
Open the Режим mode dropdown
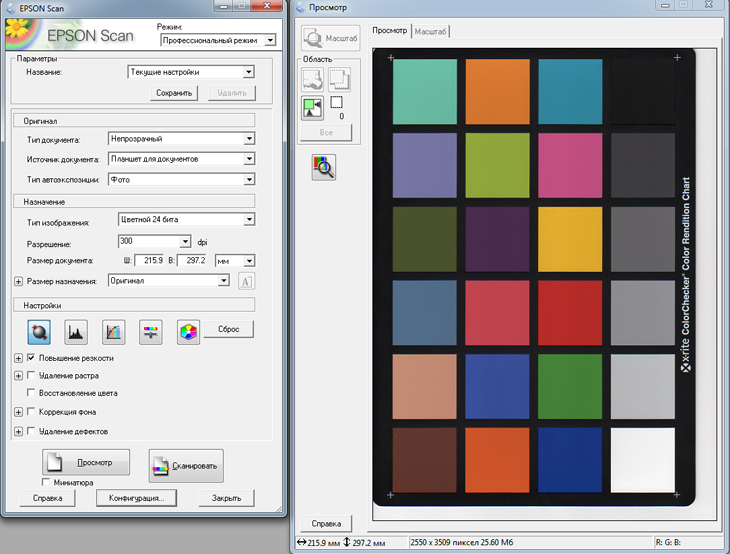click(x=218, y=41)
